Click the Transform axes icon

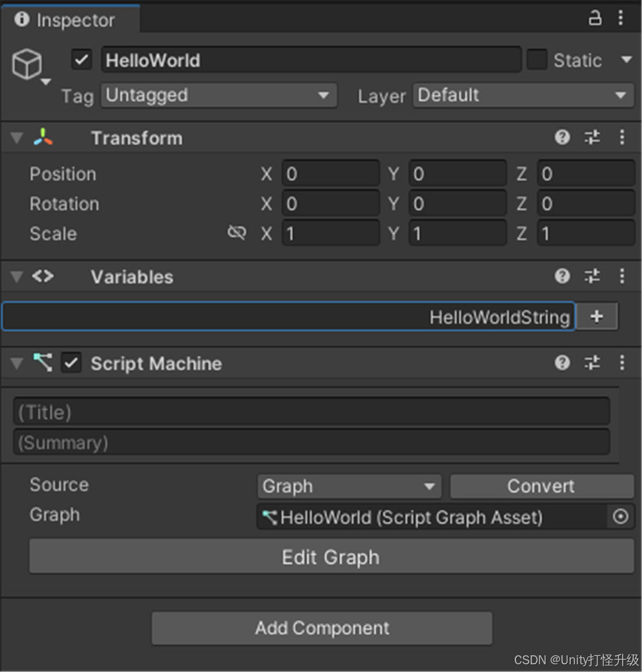click(x=43, y=137)
